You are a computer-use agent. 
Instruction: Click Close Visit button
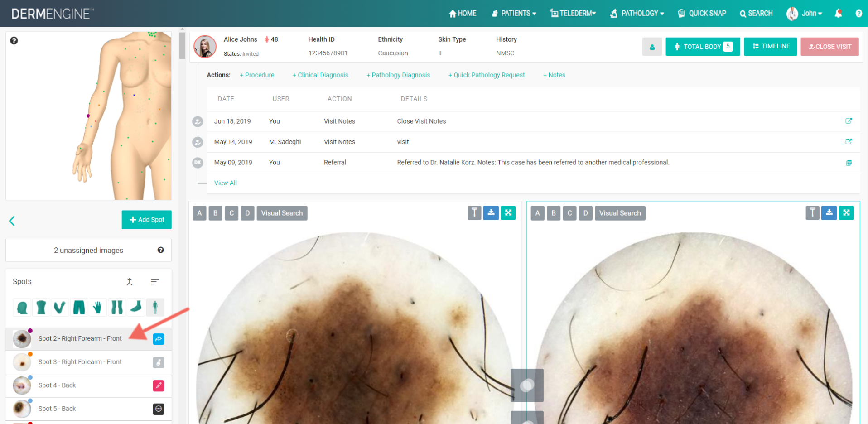(x=829, y=47)
